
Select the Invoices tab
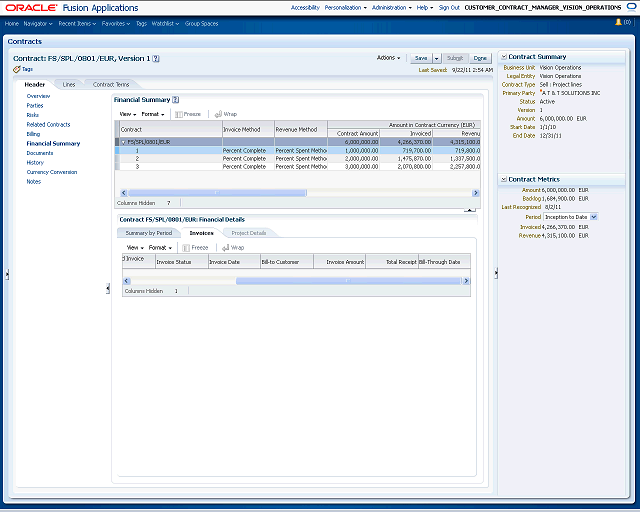click(x=201, y=233)
